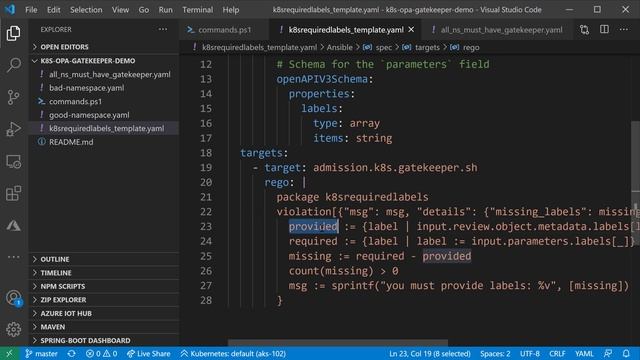Open remote window indicator in status bar
The width and height of the screenshot is (640, 360).
tap(9, 353)
